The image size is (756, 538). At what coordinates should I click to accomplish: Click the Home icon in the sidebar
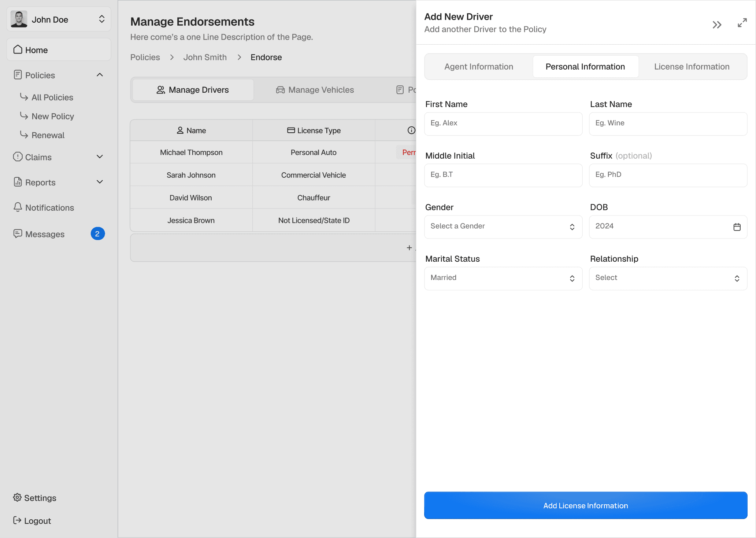coord(18,49)
